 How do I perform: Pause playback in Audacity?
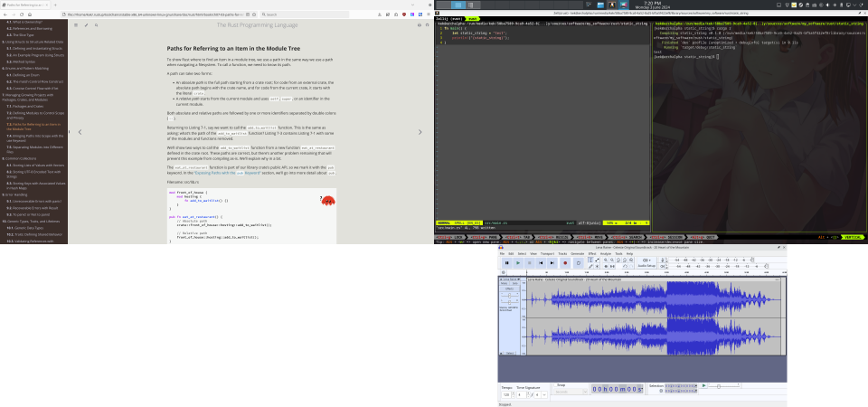pos(507,263)
